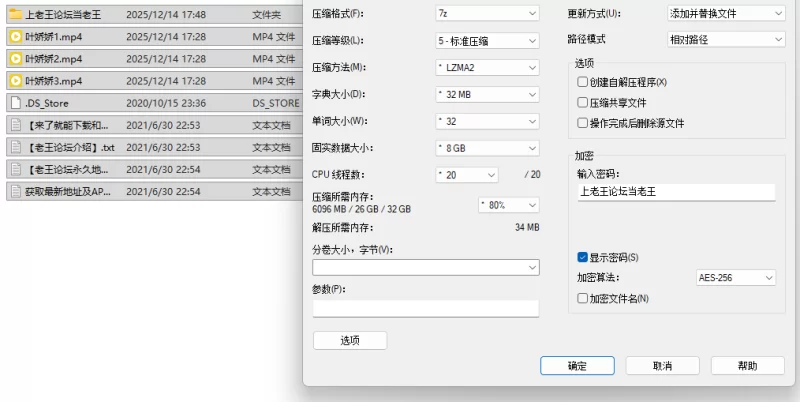Select file name 叶娇娇3.mp4
The width and height of the screenshot is (800, 402).
coord(54,81)
